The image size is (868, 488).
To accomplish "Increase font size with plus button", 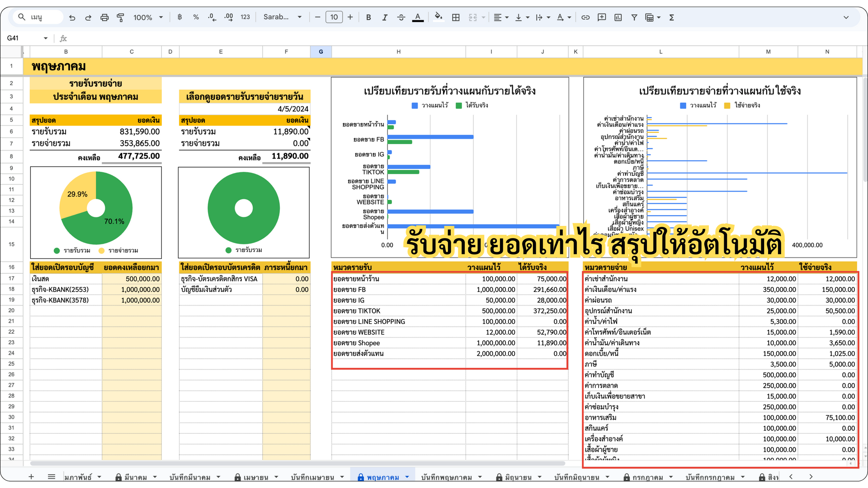I will point(350,17).
